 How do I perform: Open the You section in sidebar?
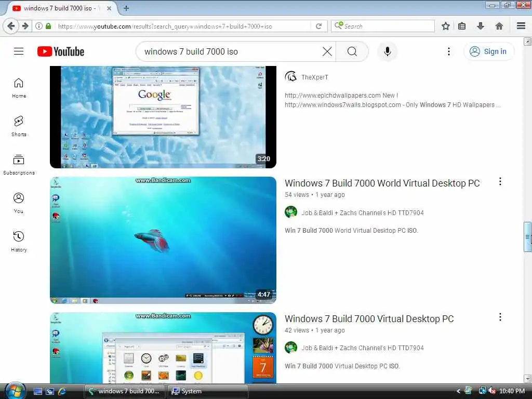point(19,203)
